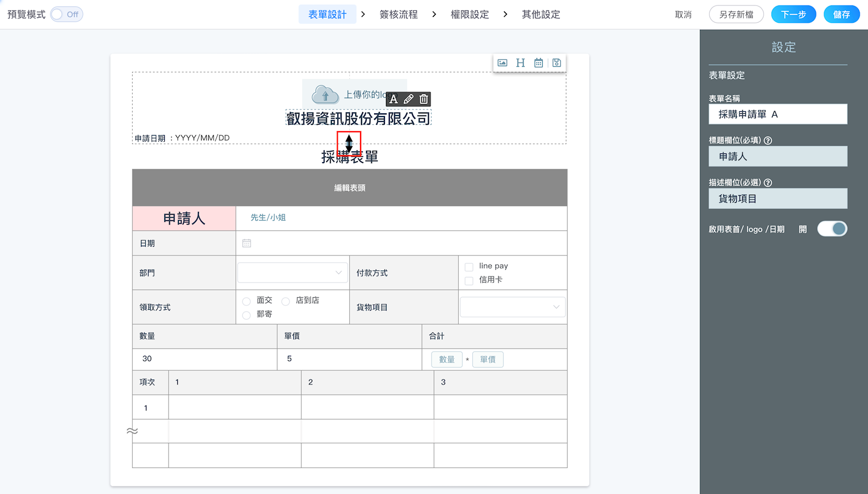Go to the 權限設定 step

tap(470, 15)
